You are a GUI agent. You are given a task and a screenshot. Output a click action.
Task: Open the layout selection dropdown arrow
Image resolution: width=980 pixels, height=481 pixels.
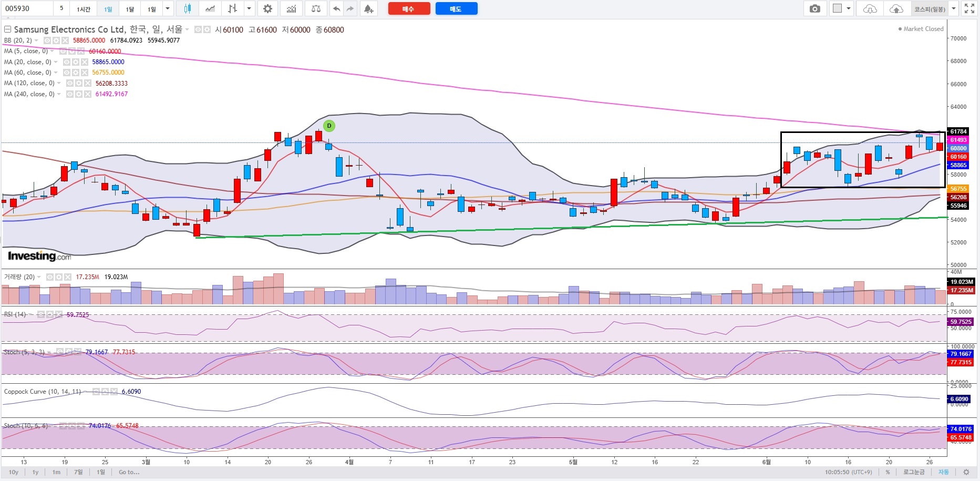(x=849, y=8)
